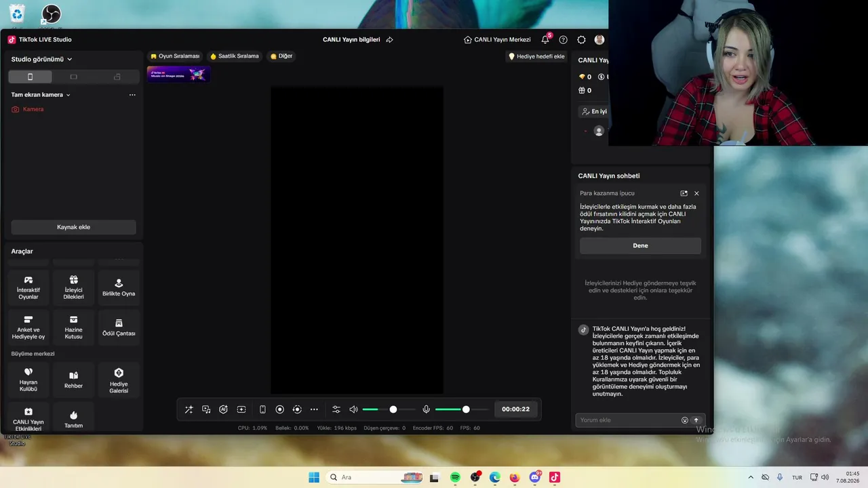Viewport: 868px width, 488px height.
Task: Open the Recycle Bin on desktop
Action: point(17,14)
